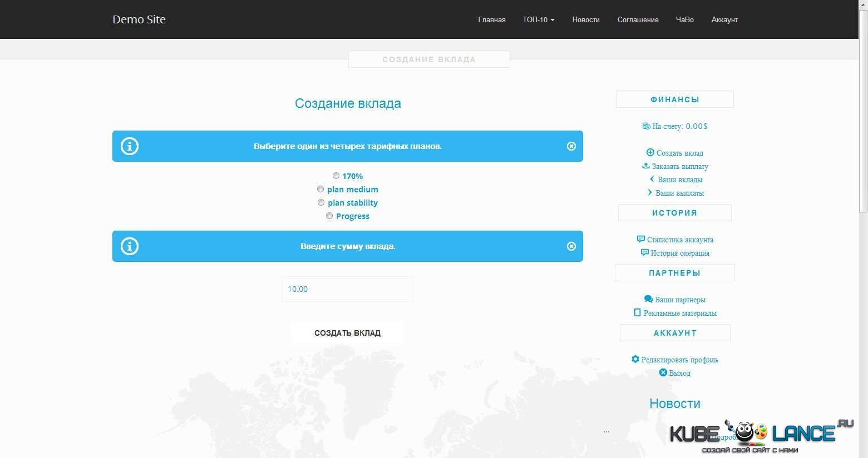Expand the ТОП-10 dropdown menu
This screenshot has width=868, height=458.
click(538, 19)
